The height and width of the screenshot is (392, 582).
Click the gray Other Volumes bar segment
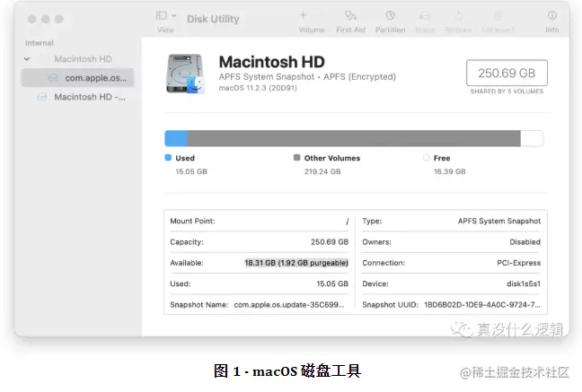pos(354,138)
